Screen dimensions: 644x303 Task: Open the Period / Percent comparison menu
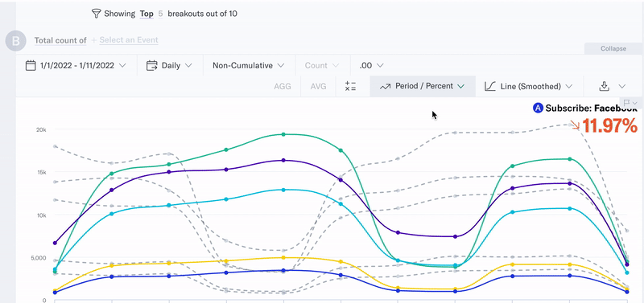(x=423, y=87)
